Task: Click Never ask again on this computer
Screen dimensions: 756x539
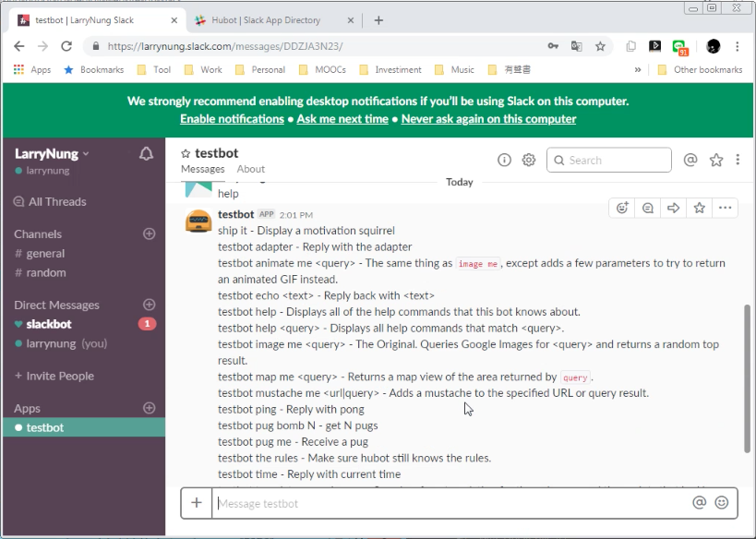Action: pos(488,119)
